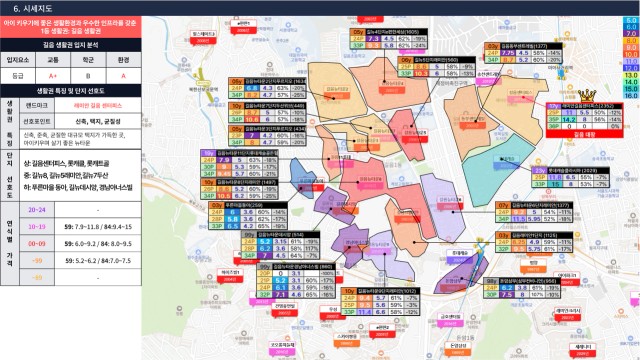Click the e편한1 red map marker
The height and width of the screenshot is (360, 640).
(243, 27)
